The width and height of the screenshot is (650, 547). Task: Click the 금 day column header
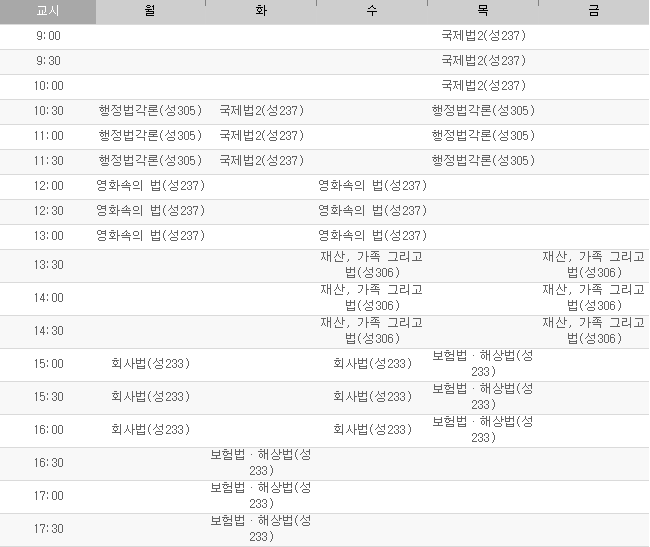(594, 11)
